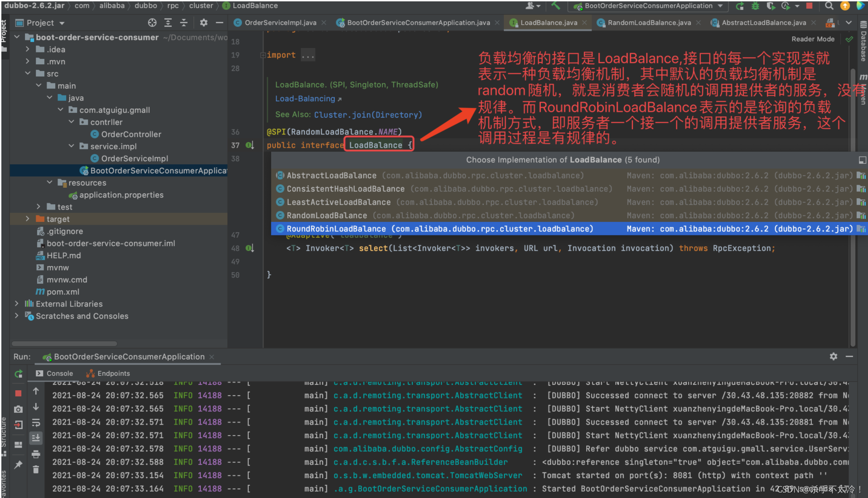Switch to BootOrderServiceConsumerApplication.java tab
Viewport: 868px width, 498px height.
[x=418, y=23]
